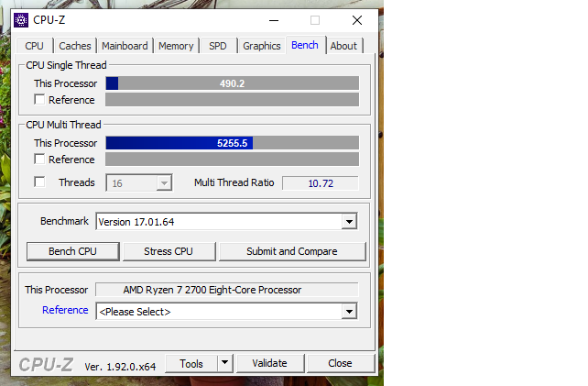Minimize the CPU-Z window
This screenshot has height=386, width=588.
[x=274, y=20]
